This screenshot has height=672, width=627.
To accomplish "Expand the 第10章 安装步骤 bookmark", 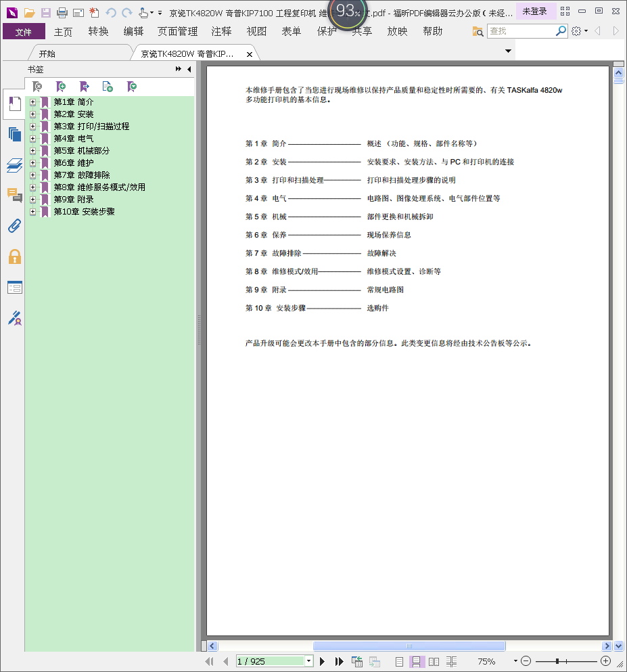I will click(32, 212).
